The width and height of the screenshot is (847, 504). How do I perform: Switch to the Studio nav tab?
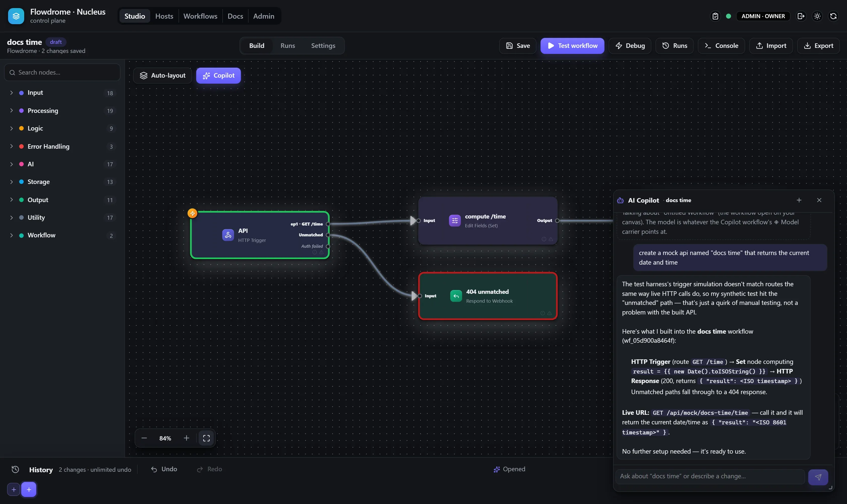coord(135,16)
